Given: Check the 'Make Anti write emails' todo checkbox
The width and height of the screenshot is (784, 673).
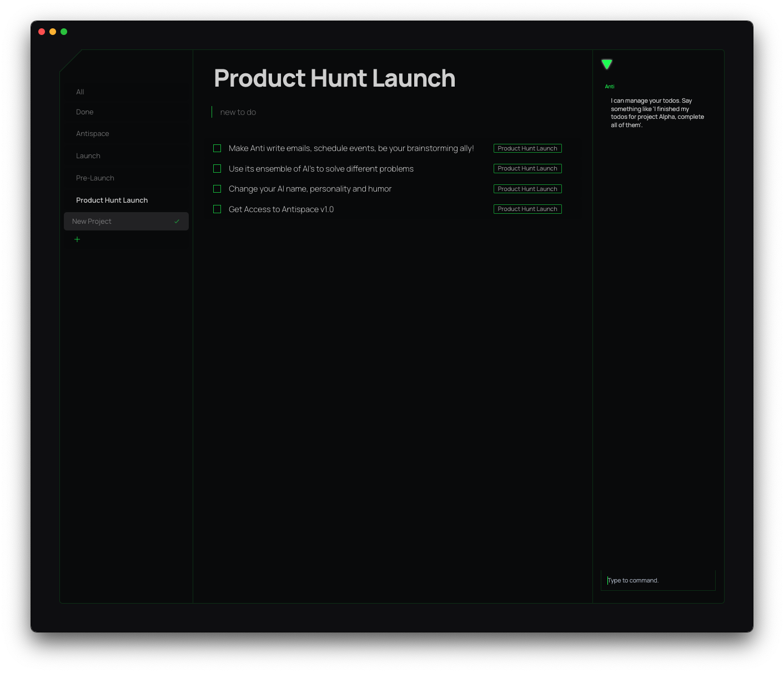Looking at the screenshot, I should click(x=217, y=148).
